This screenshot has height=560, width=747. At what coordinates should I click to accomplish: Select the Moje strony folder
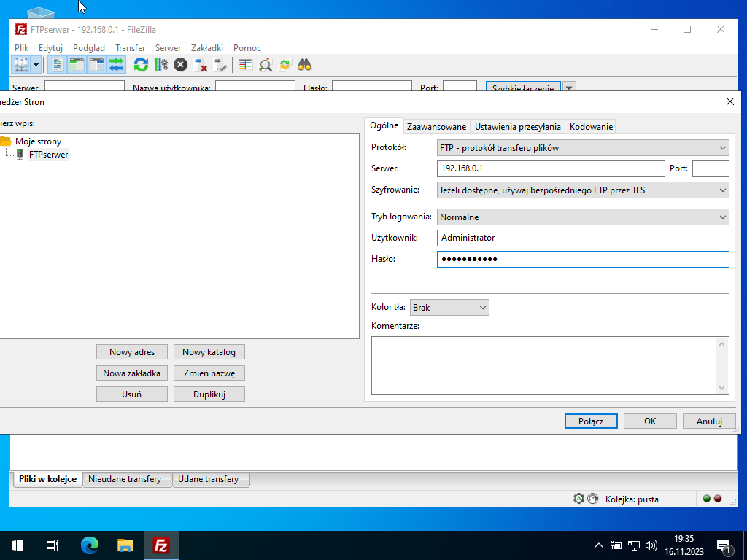[x=38, y=141]
